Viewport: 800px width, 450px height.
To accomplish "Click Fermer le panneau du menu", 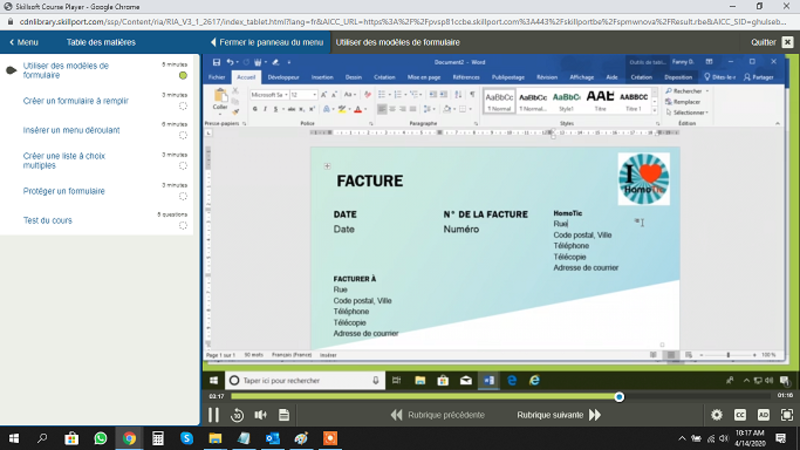I will click(267, 42).
